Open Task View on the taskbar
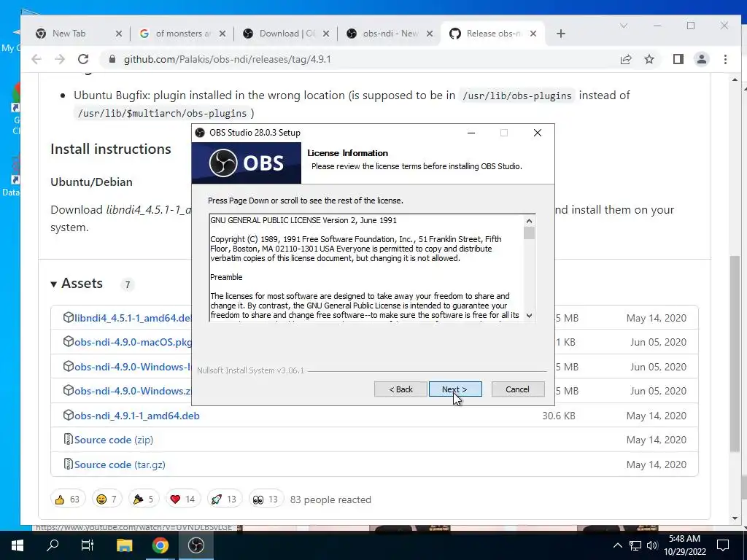747x560 pixels. pyautogui.click(x=88, y=545)
